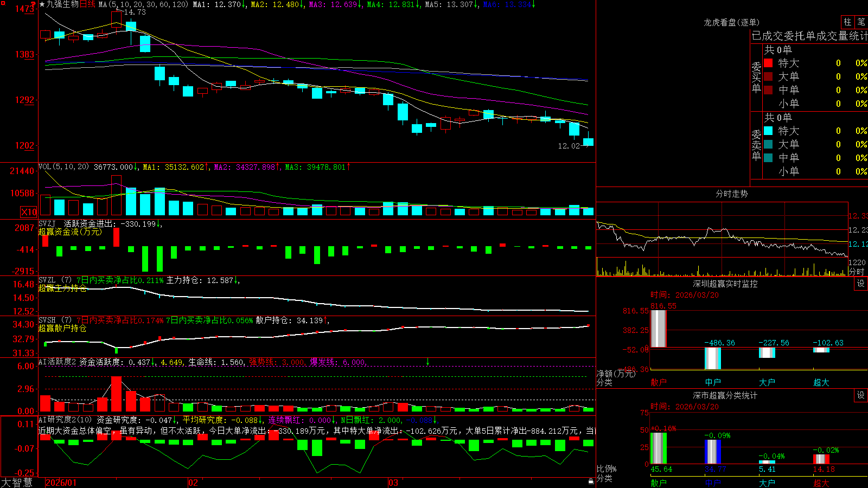Click the 强势线: 3.000 value

pos(277,362)
